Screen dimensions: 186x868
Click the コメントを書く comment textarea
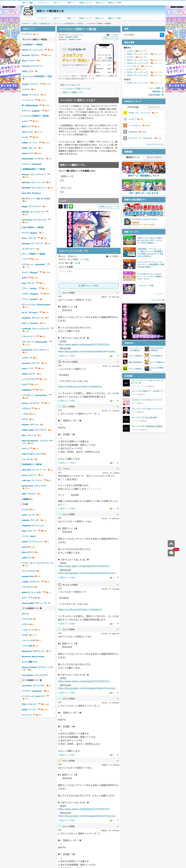coord(89,275)
